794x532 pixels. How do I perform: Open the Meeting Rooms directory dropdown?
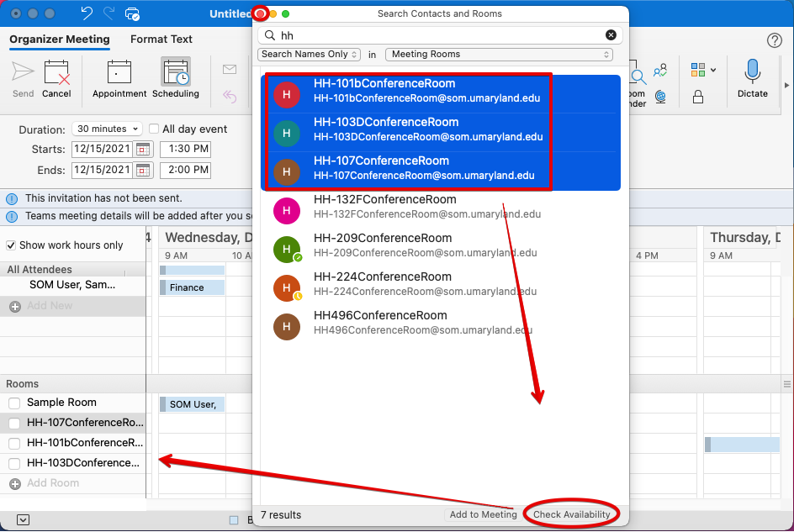[x=499, y=55]
